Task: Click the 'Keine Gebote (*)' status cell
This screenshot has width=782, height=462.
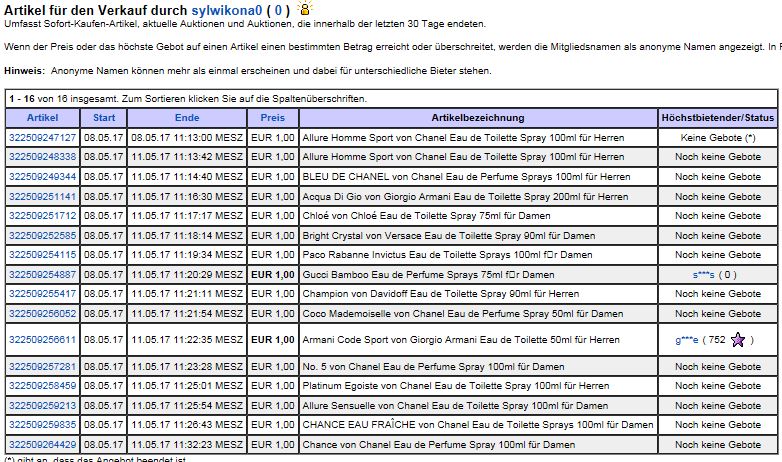Action: (718, 138)
